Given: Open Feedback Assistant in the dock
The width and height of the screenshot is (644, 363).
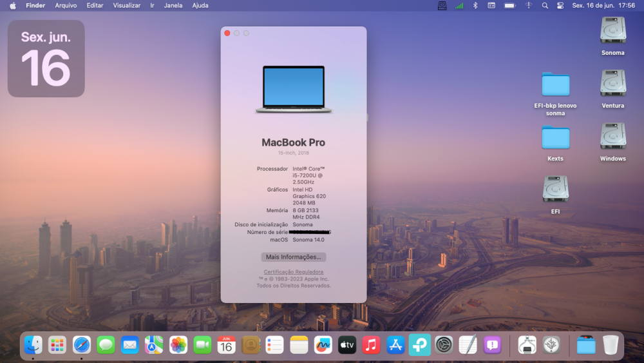Looking at the screenshot, I should click(x=493, y=345).
